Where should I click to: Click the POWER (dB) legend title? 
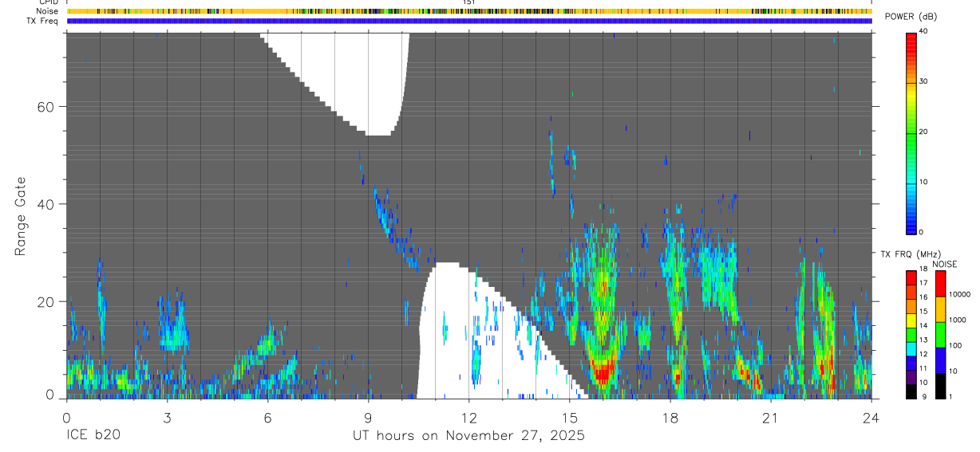[911, 18]
